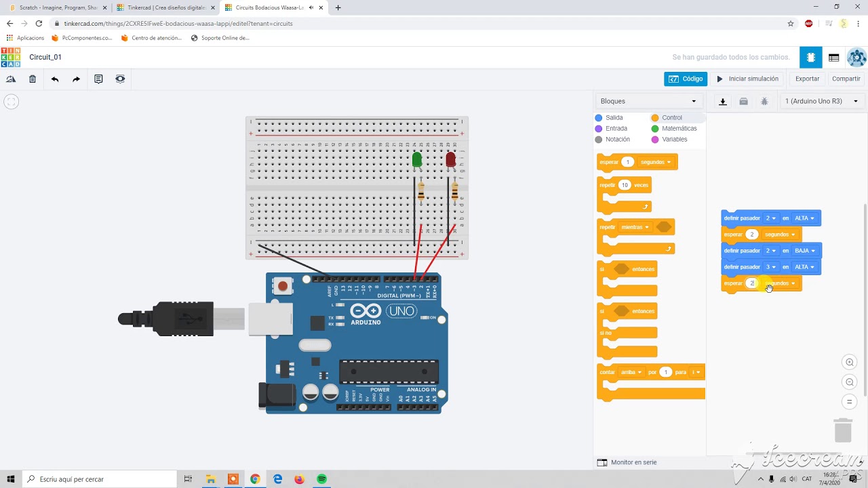Click the taskbar search box
The image size is (868, 488).
pos(99,479)
